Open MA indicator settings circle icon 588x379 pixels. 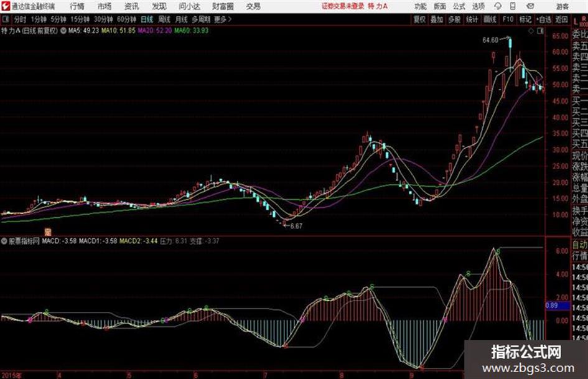click(x=63, y=30)
